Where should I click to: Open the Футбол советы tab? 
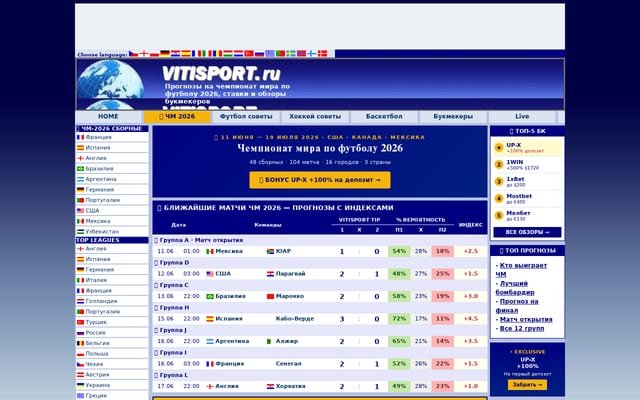246,116
